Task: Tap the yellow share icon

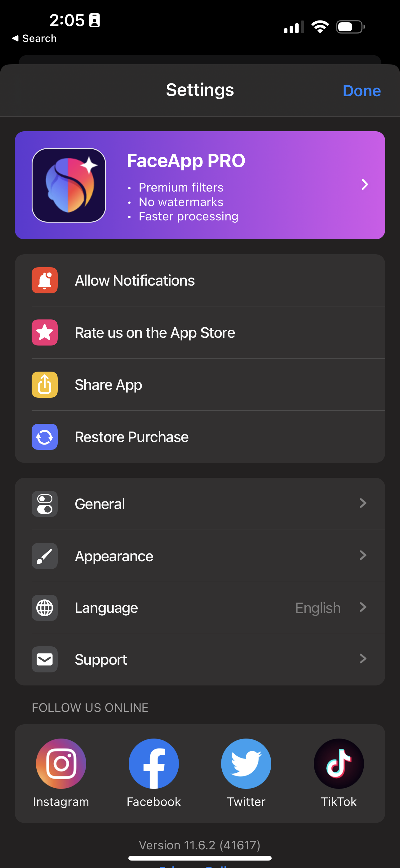Action: click(44, 384)
